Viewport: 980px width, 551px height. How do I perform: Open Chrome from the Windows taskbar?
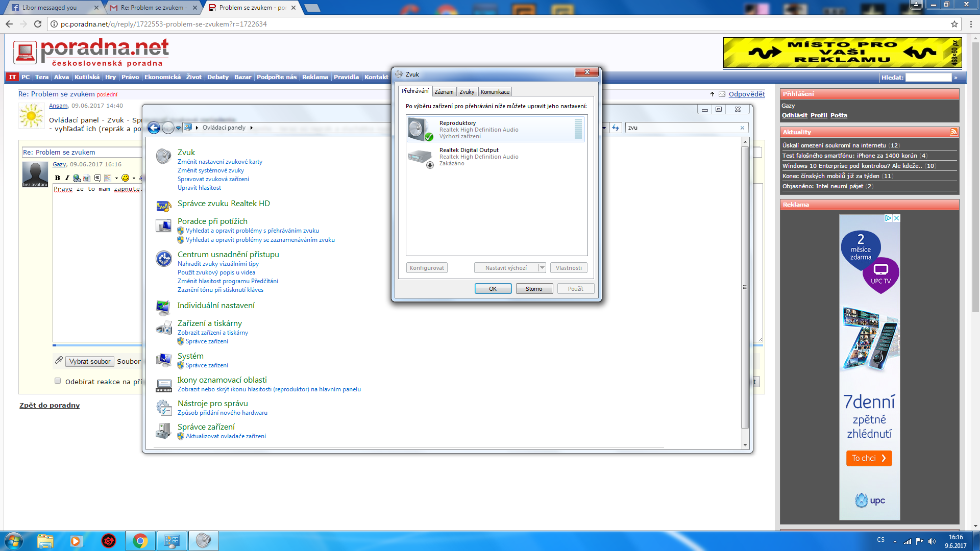point(140,541)
